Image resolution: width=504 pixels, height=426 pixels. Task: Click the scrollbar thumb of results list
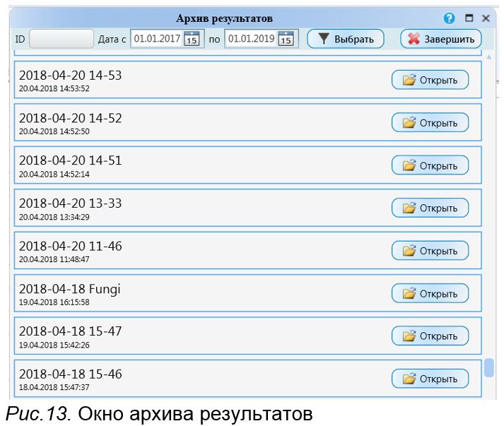point(489,367)
